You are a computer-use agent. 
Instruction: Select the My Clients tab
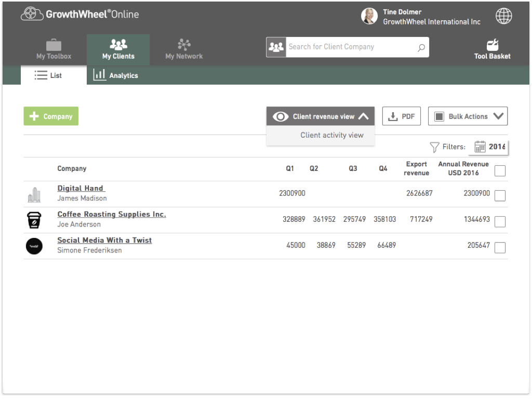pyautogui.click(x=118, y=49)
